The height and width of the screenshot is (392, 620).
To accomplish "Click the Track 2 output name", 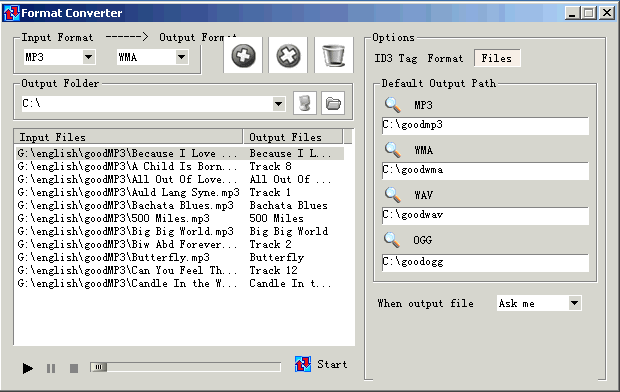I will (x=270, y=244).
